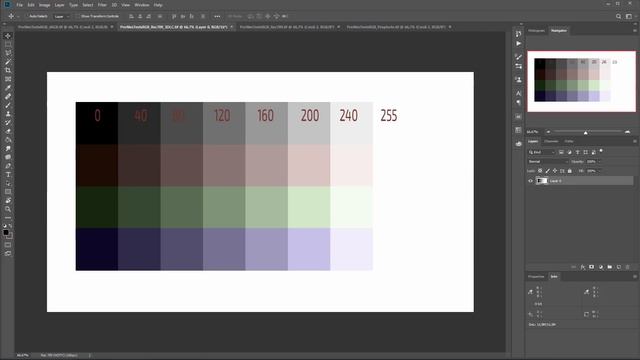
Task: Select the Dodge tool
Action: coord(8,157)
